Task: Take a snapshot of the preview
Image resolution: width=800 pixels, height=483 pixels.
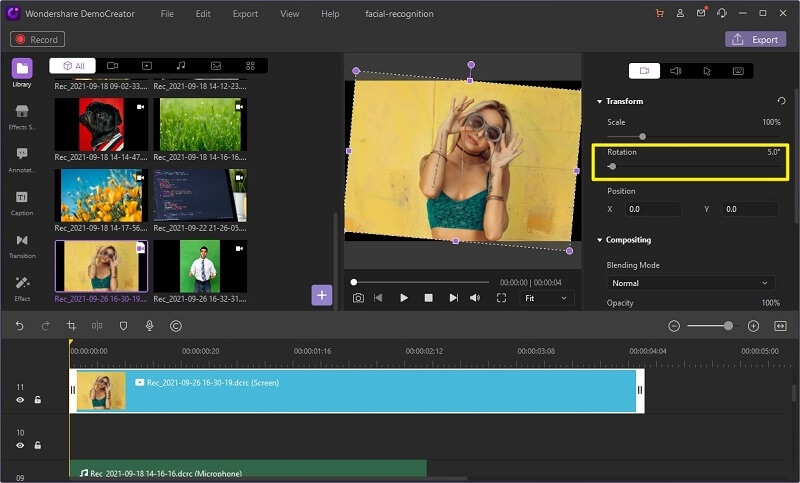Action: (358, 298)
